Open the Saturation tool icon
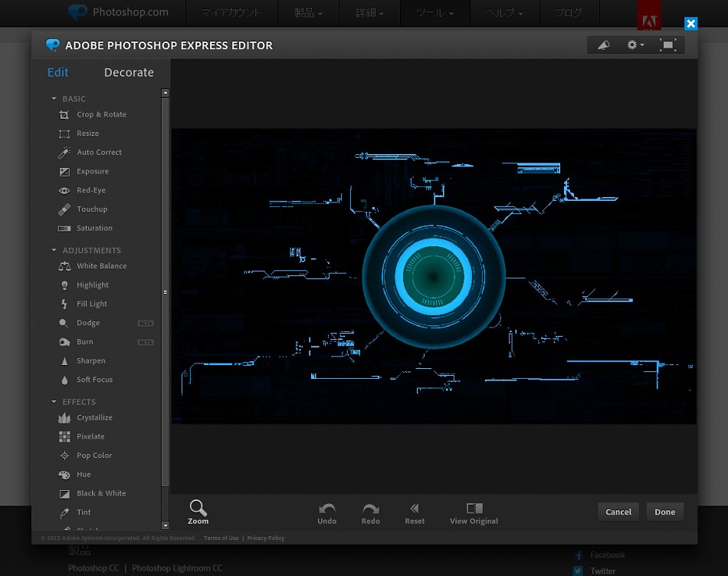 pyautogui.click(x=64, y=229)
